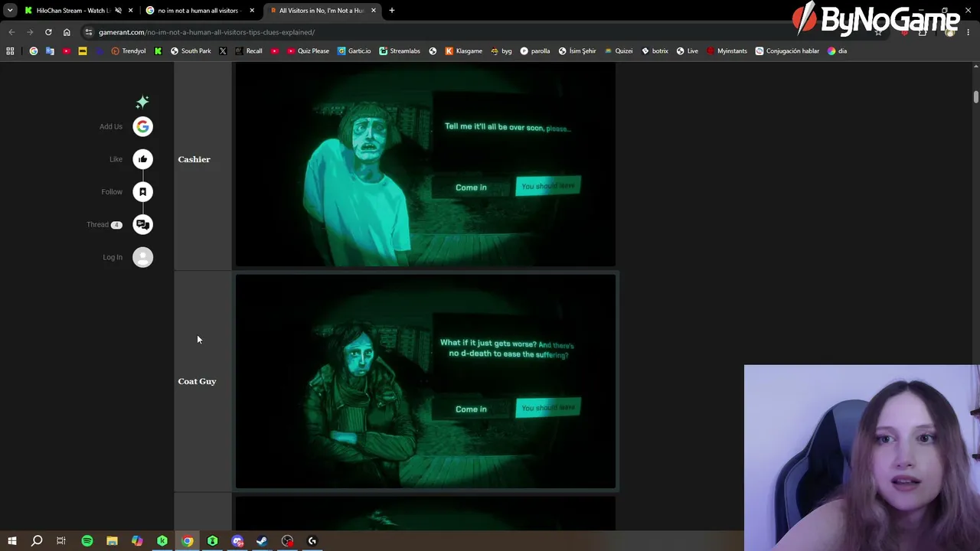Click the Log In avatar icon

(x=142, y=257)
